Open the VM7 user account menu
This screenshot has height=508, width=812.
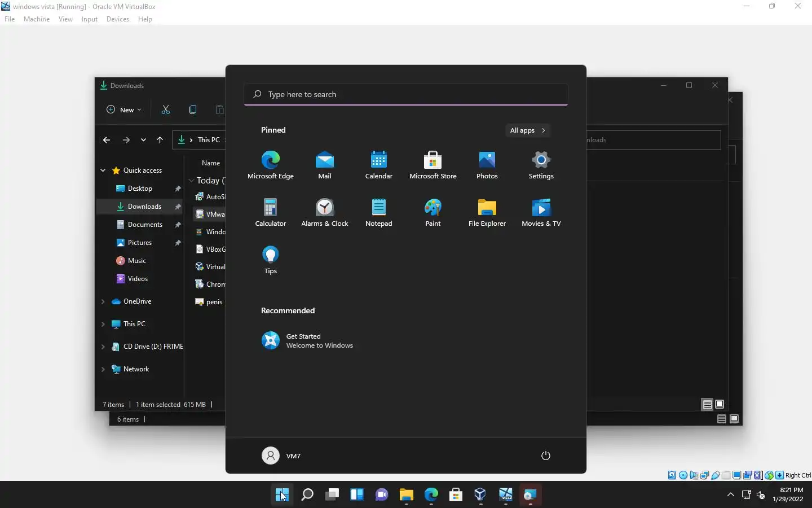pos(281,456)
